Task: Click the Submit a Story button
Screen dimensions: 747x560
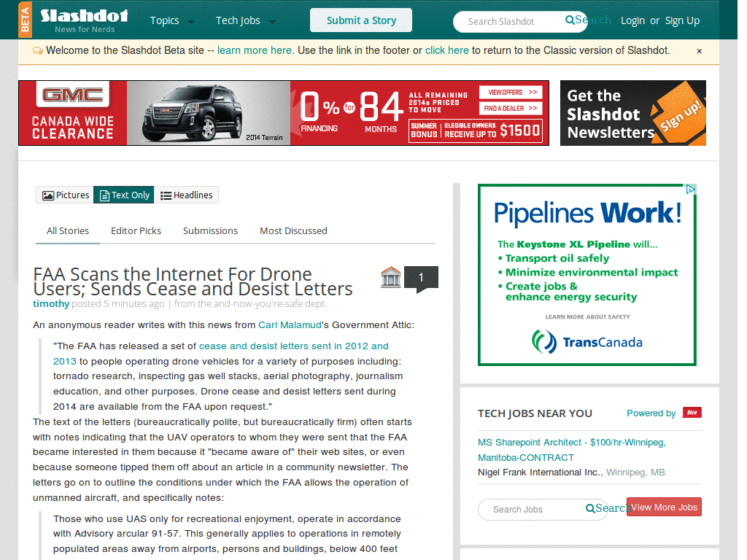Action: tap(360, 21)
